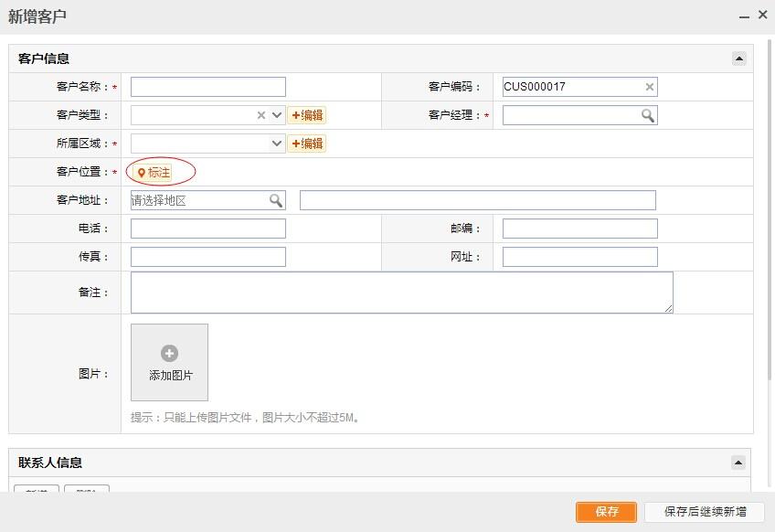Click the plus icon to add an image
Viewport: 775px width, 532px height.
pos(169,354)
